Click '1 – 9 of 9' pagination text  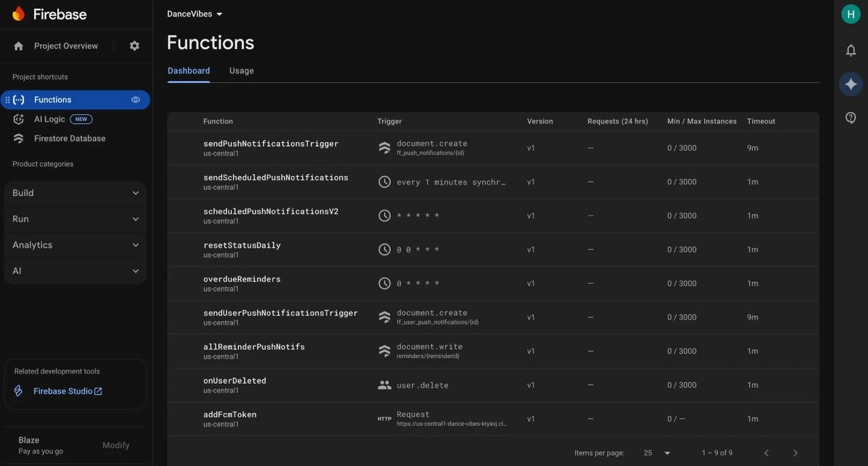pyautogui.click(x=717, y=453)
